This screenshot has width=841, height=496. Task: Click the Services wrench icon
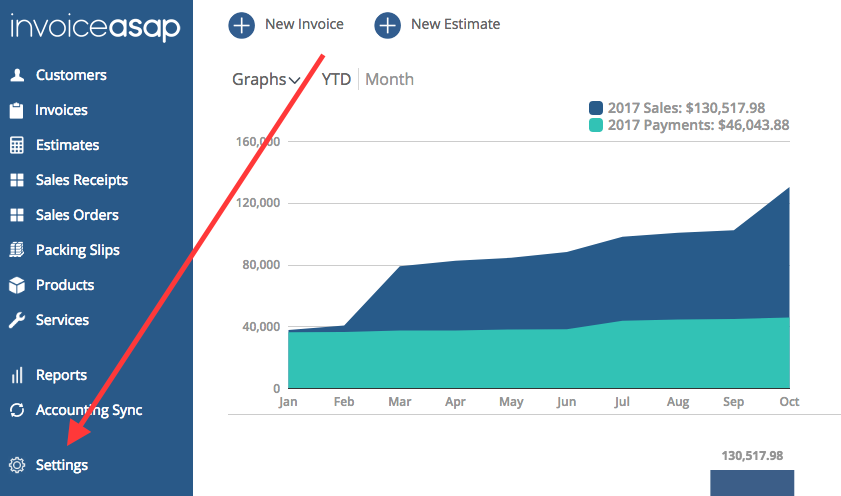[x=16, y=320]
